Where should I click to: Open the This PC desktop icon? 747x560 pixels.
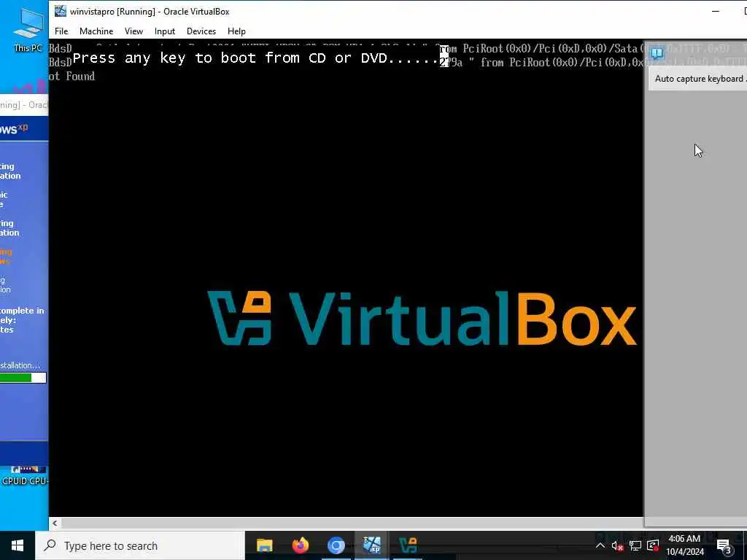28,31
